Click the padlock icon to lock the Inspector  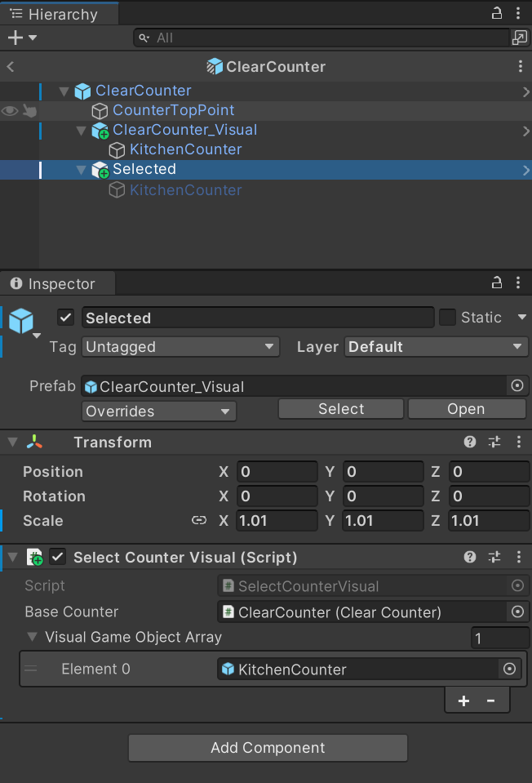[496, 283]
